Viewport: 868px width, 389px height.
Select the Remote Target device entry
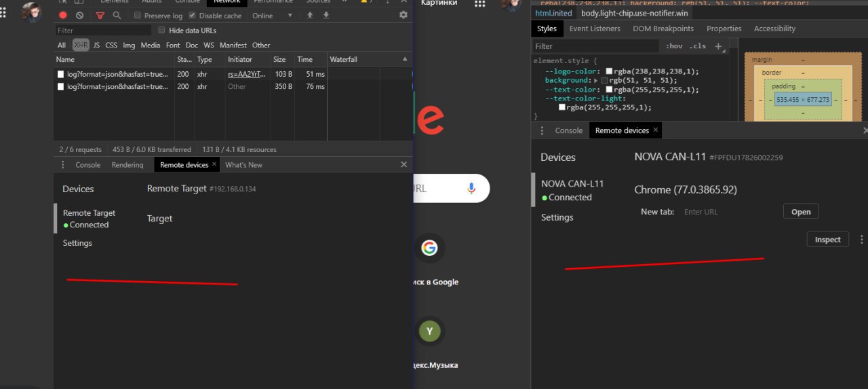[x=90, y=219]
